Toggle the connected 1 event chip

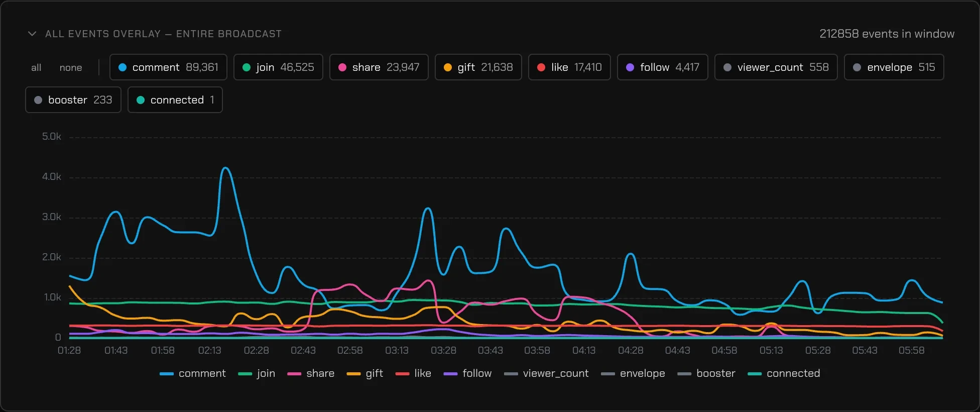click(175, 99)
